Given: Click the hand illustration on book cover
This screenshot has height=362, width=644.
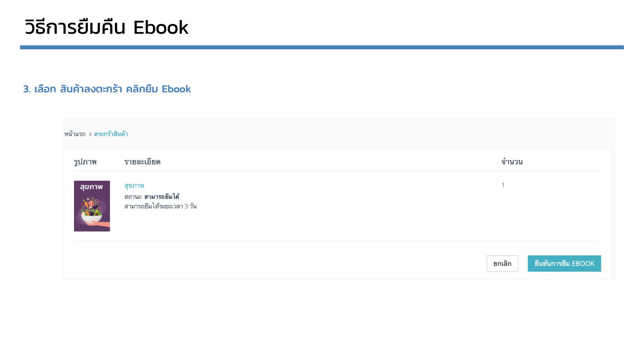Looking at the screenshot, I should tap(98, 223).
